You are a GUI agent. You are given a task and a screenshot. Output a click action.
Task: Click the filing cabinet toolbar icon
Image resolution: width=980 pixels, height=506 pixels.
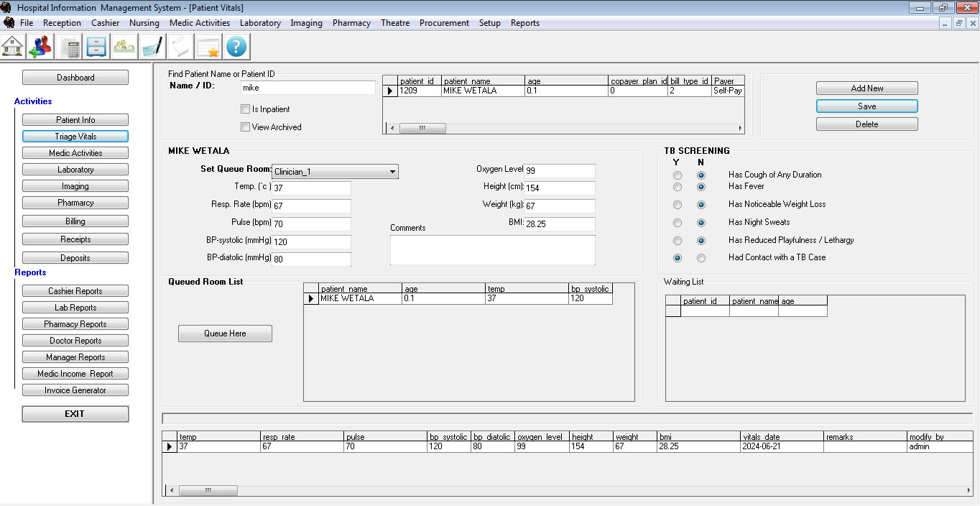pos(96,47)
